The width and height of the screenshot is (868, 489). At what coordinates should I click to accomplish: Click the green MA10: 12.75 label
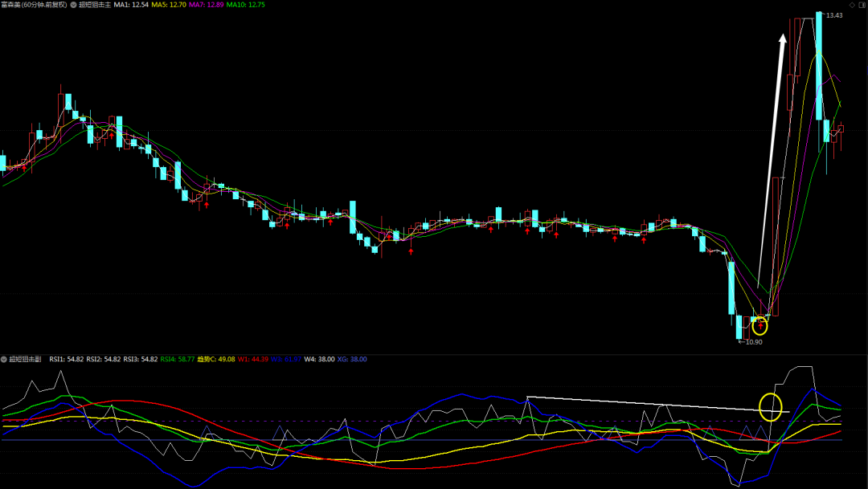pos(245,5)
